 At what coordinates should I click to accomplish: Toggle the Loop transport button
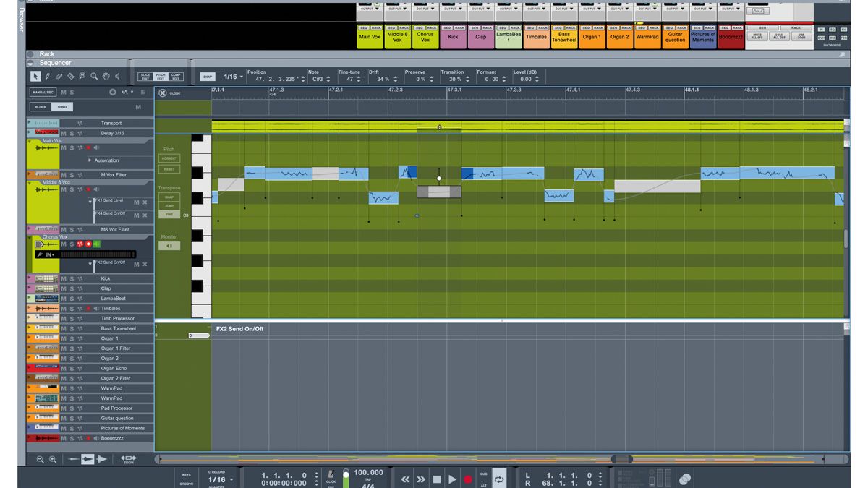tap(499, 479)
